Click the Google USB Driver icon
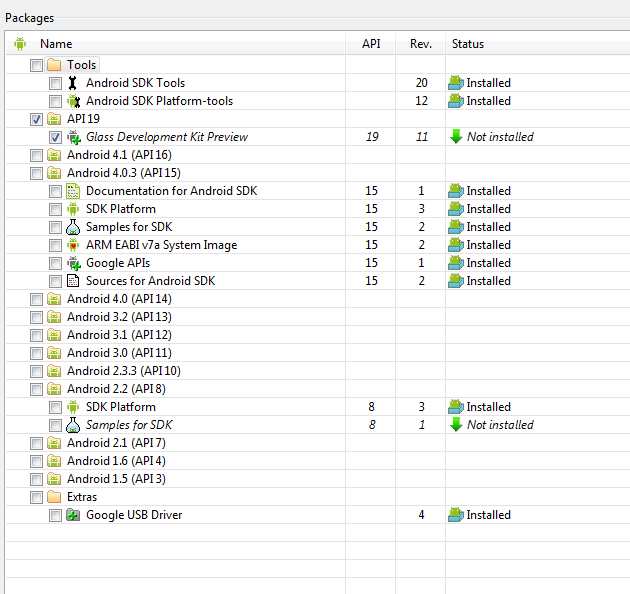Image resolution: width=630 pixels, height=594 pixels. click(73, 515)
